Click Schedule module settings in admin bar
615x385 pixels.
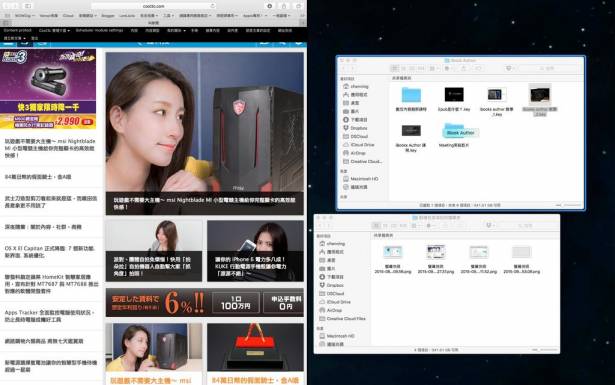pos(99,30)
